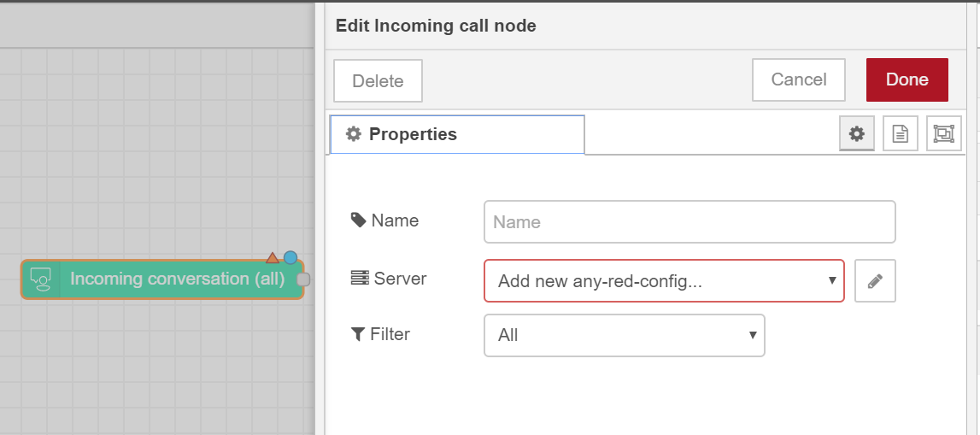Screen dimensions: 980x435
Task: Open the node description document icon
Action: 900,133
